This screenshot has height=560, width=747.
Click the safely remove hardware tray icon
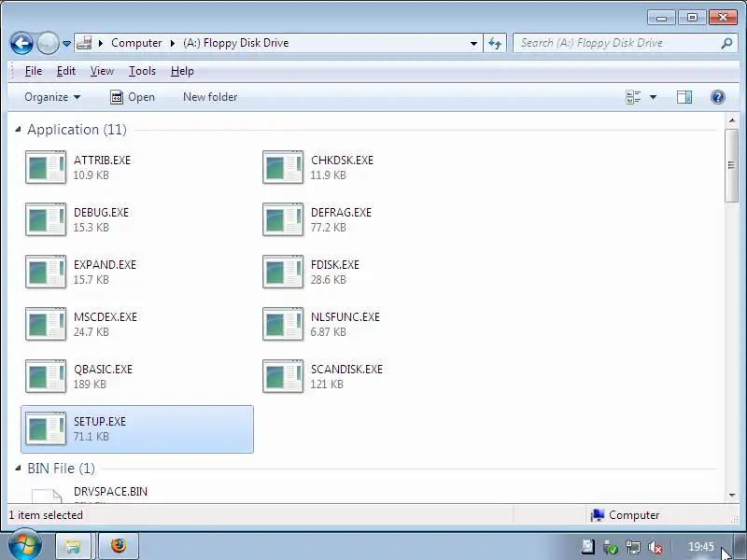(x=610, y=547)
